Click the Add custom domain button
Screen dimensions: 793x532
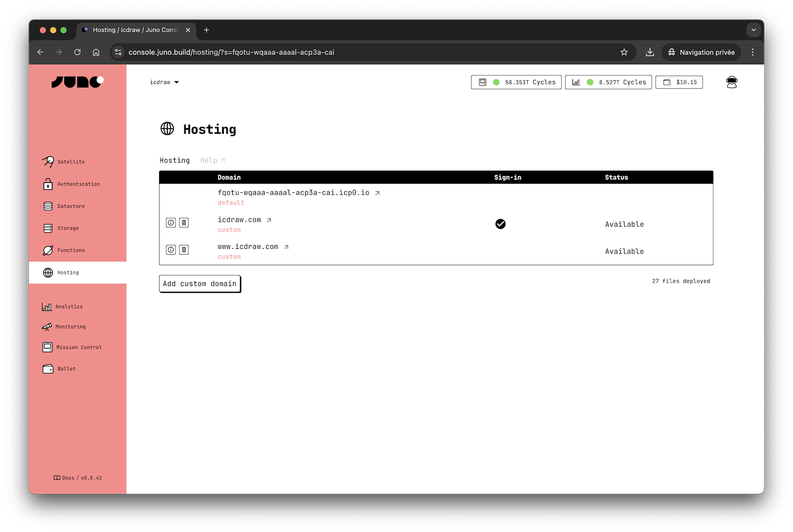(x=200, y=284)
